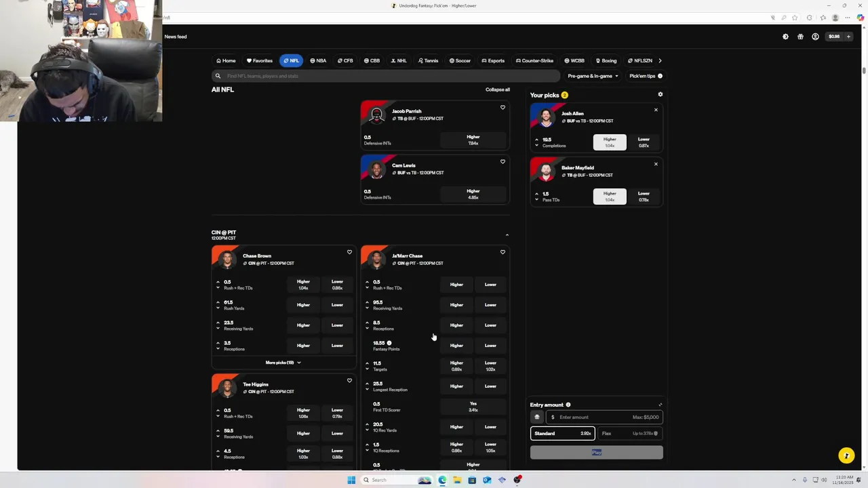Open the gift rewards icon in header
Image resolution: width=868 pixels, height=488 pixels.
pyautogui.click(x=800, y=37)
